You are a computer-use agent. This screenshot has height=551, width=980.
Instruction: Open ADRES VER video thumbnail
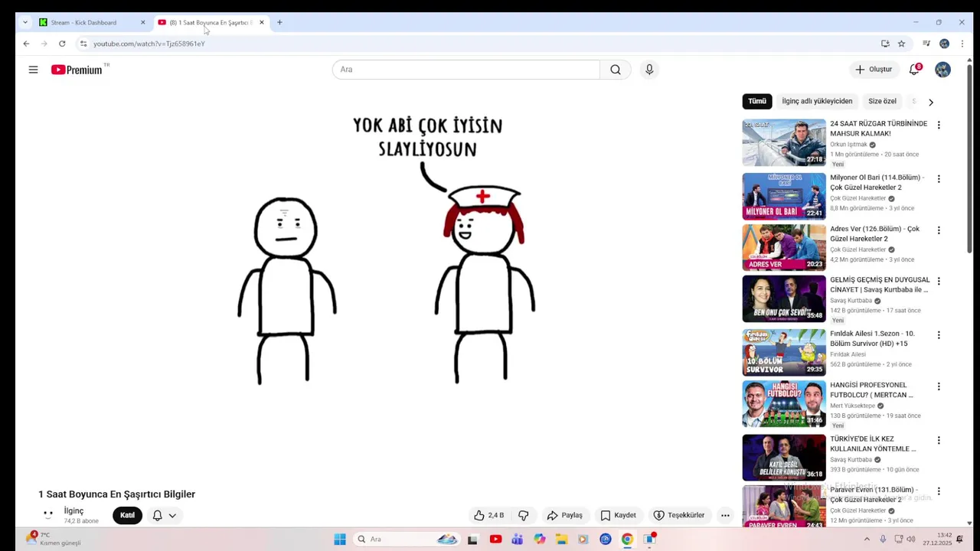click(784, 247)
